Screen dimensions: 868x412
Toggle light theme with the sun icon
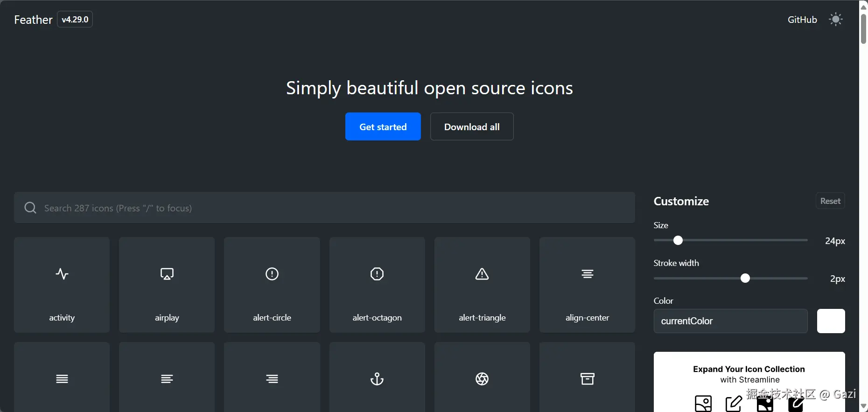point(835,20)
